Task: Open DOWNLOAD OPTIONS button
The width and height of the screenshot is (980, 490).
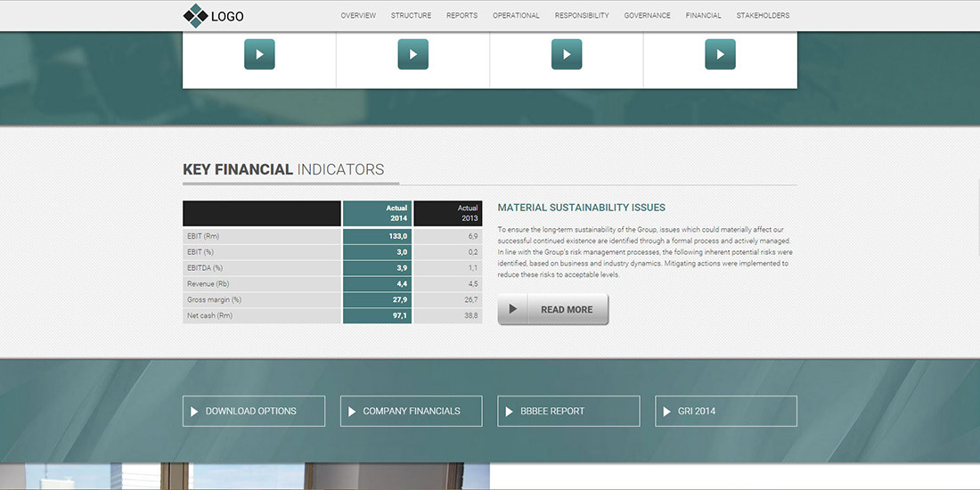Action: pos(254,412)
